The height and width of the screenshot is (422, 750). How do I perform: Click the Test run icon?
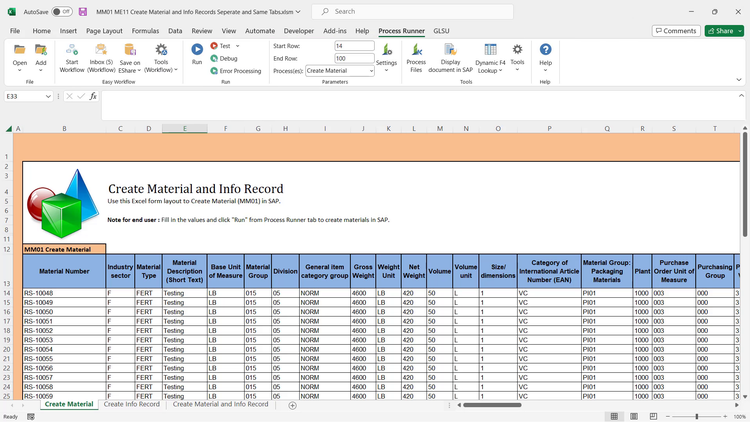pyautogui.click(x=214, y=46)
